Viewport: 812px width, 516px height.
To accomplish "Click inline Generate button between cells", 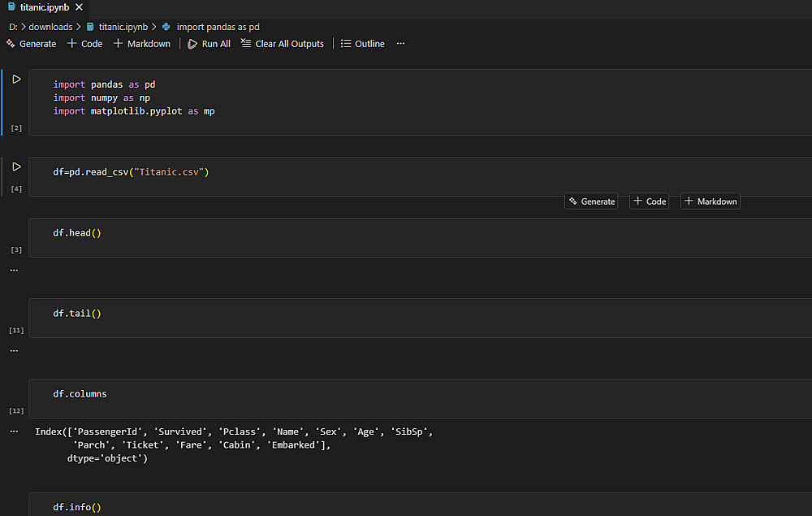I will [591, 202].
